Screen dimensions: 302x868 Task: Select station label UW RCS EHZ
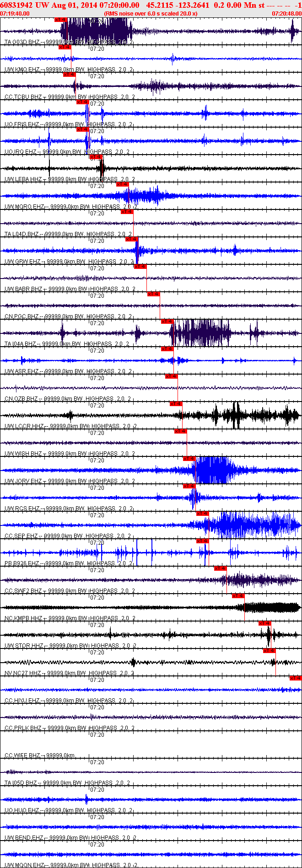[22, 509]
